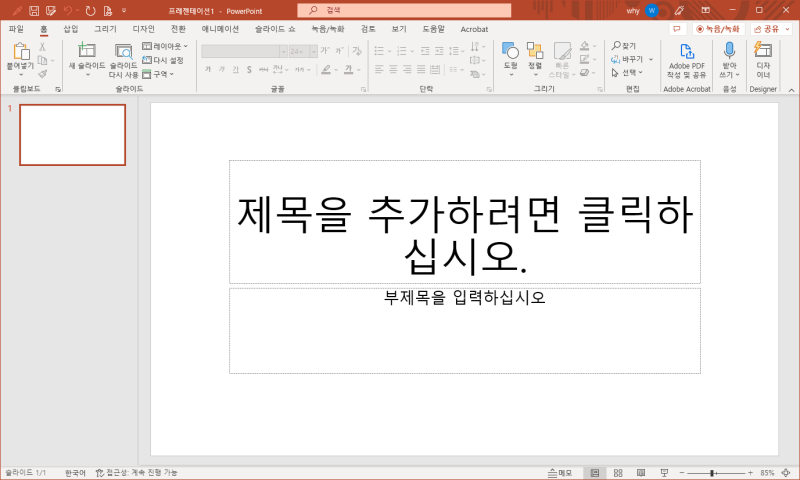This screenshot has height=480, width=800.
Task: Click the Undo arrow icon
Action: [68, 11]
